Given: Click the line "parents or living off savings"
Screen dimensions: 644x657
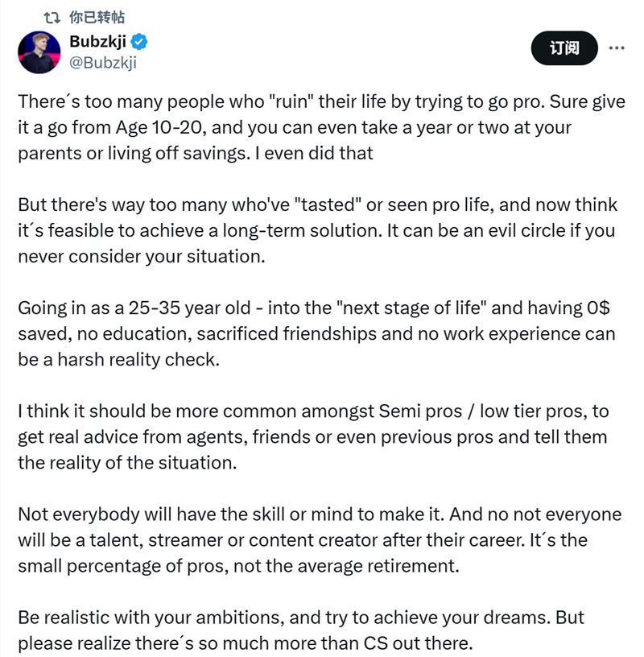Looking at the screenshot, I should [196, 153].
